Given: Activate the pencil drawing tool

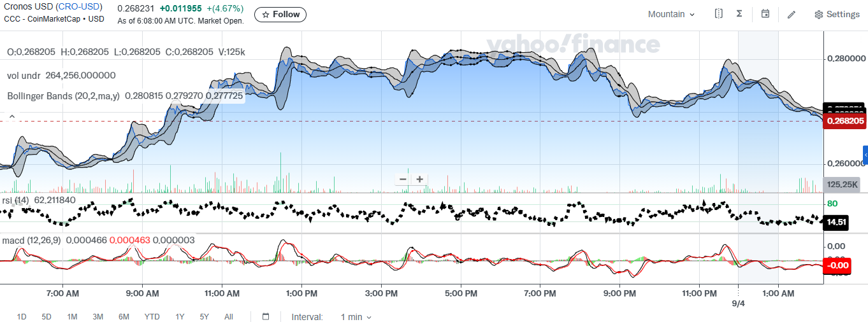Looking at the screenshot, I should point(792,14).
